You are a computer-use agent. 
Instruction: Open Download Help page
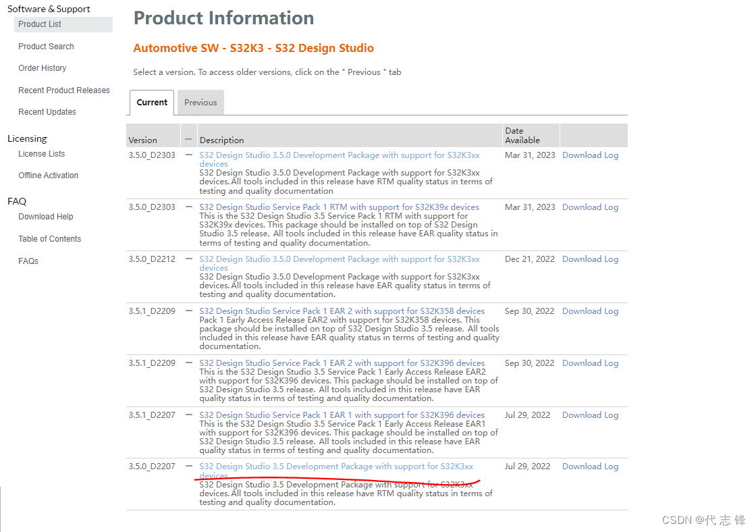tap(46, 217)
